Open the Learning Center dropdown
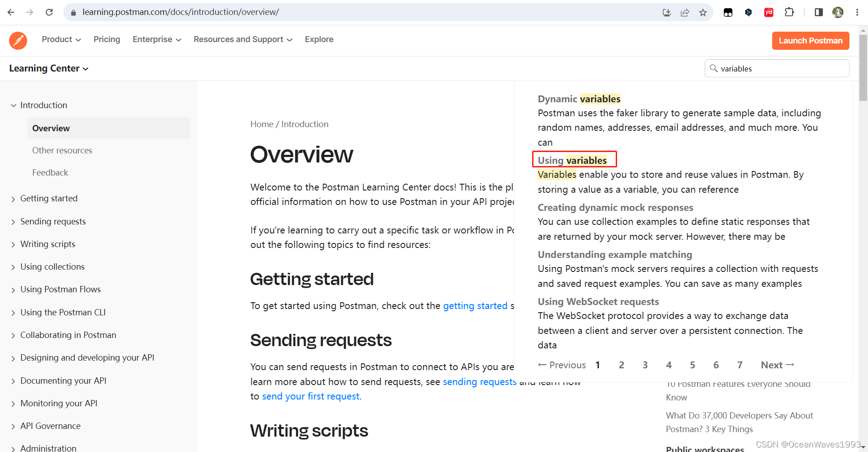868x452 pixels. coord(49,68)
